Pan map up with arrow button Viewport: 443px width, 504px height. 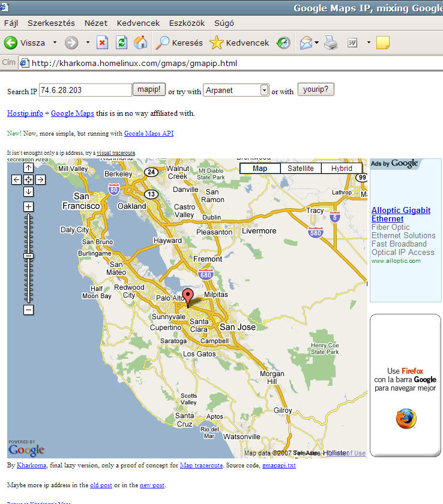(28, 167)
